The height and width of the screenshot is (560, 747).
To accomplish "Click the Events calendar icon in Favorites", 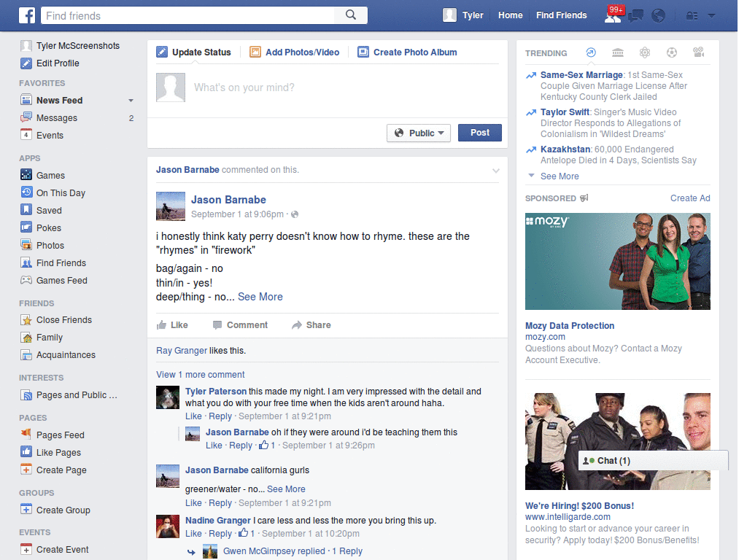I will point(26,135).
